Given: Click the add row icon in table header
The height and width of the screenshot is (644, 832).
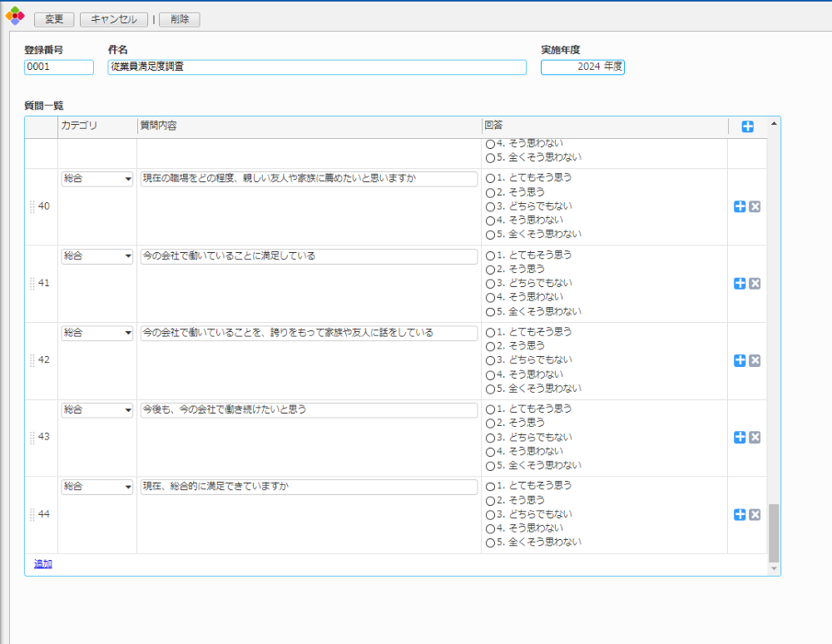Looking at the screenshot, I should [747, 126].
